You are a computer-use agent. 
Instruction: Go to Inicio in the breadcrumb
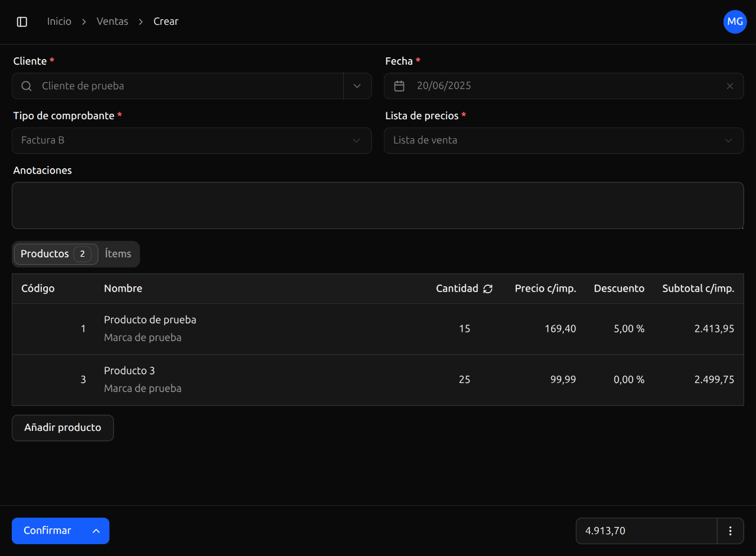pyautogui.click(x=59, y=22)
